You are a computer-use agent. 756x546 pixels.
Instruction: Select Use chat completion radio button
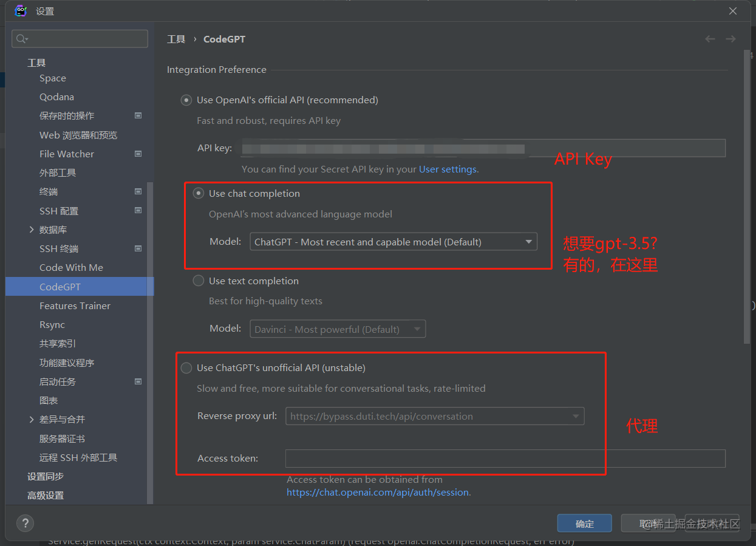(x=199, y=194)
